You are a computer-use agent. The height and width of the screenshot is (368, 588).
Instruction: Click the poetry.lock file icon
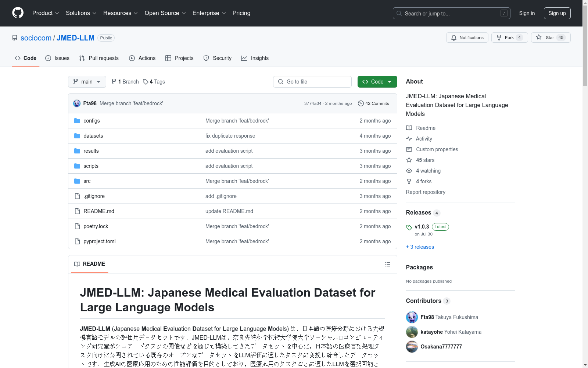coord(77,226)
